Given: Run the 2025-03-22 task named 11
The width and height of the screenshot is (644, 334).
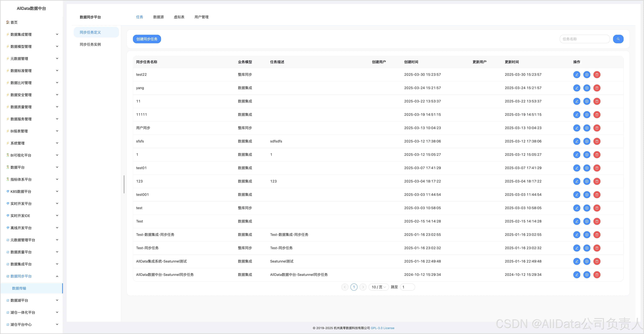Looking at the screenshot, I should click(587, 101).
